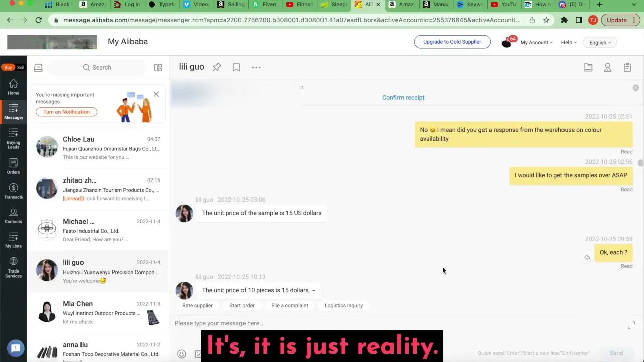Open the Michael Fasto Industrial conversation
Screen dimensions: 644x362
coord(98,230)
